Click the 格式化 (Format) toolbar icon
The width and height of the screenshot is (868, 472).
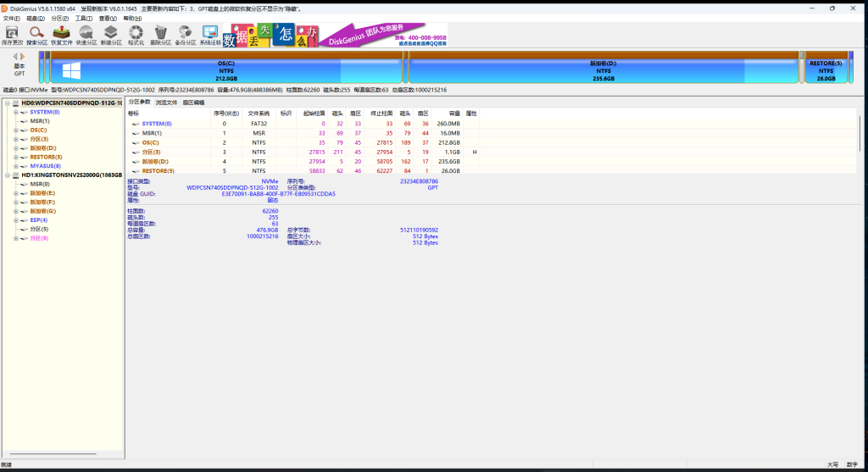click(x=136, y=34)
